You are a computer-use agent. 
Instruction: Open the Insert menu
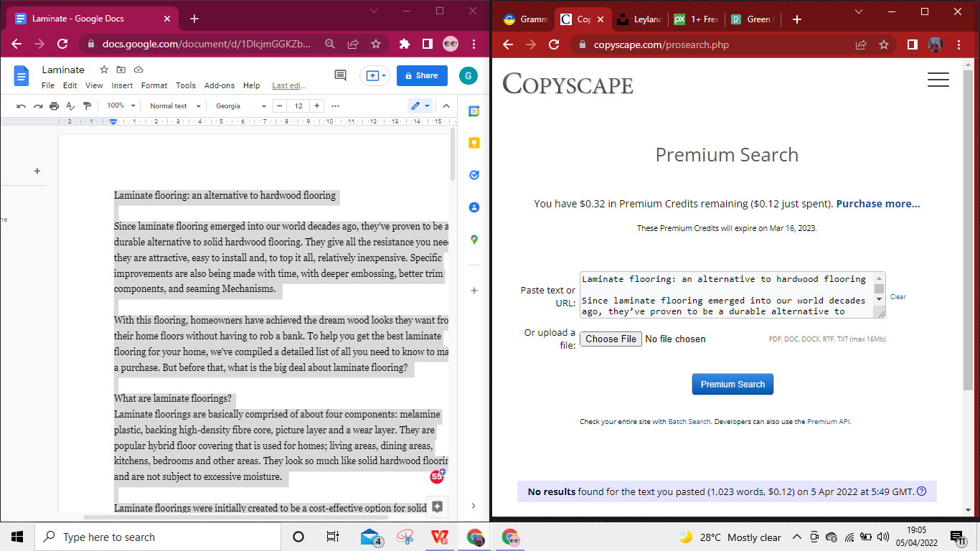click(122, 85)
